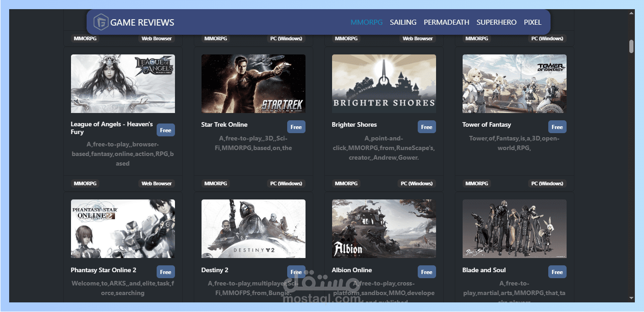Select the MMORPG navigation tab

366,22
